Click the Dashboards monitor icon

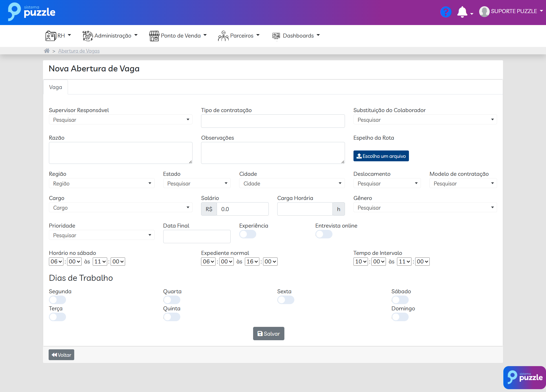click(x=276, y=36)
